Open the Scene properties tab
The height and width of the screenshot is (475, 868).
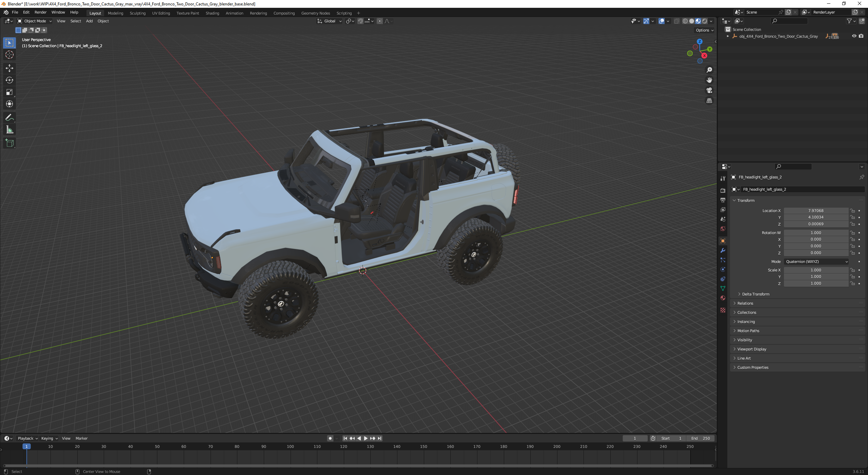point(723,219)
